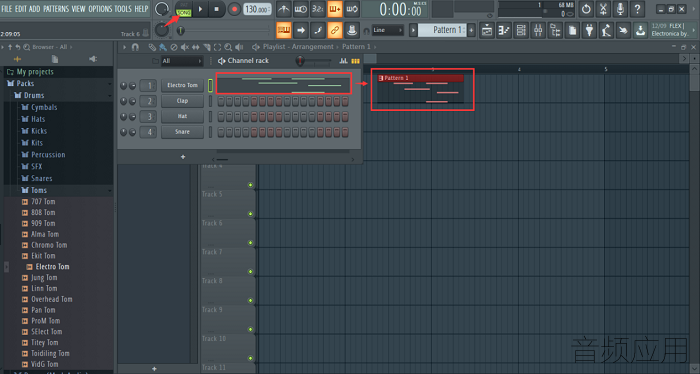Toggle typing keyboard to piano icon
700x374 pixels.
[283, 30]
